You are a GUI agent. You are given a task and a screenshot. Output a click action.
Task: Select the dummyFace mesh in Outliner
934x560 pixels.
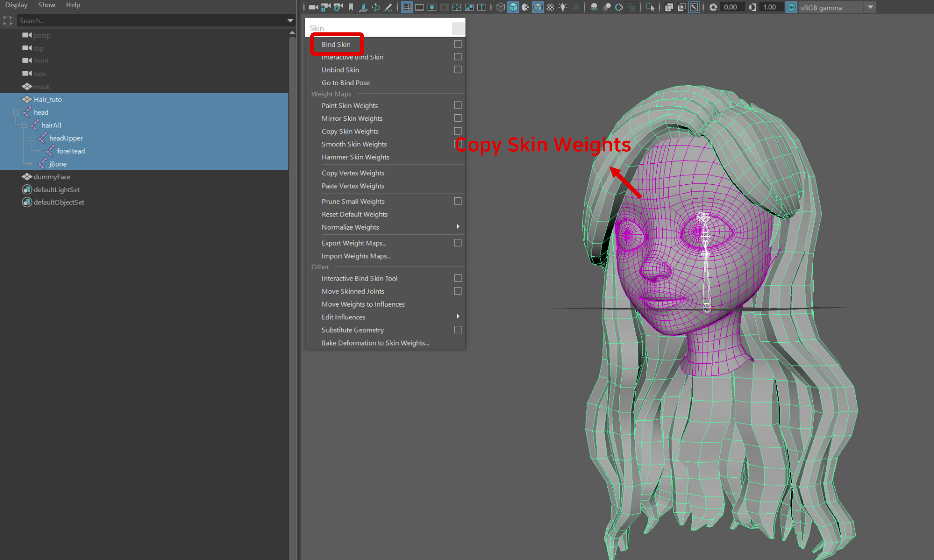52,177
